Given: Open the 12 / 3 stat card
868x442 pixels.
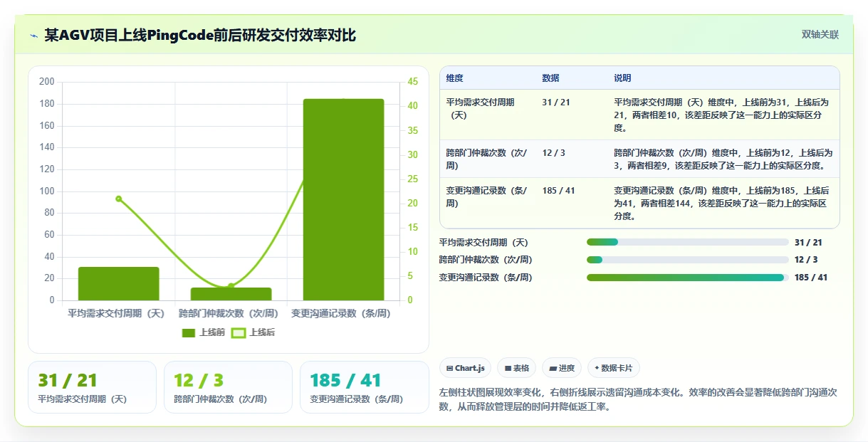Looking at the screenshot, I should coord(228,387).
